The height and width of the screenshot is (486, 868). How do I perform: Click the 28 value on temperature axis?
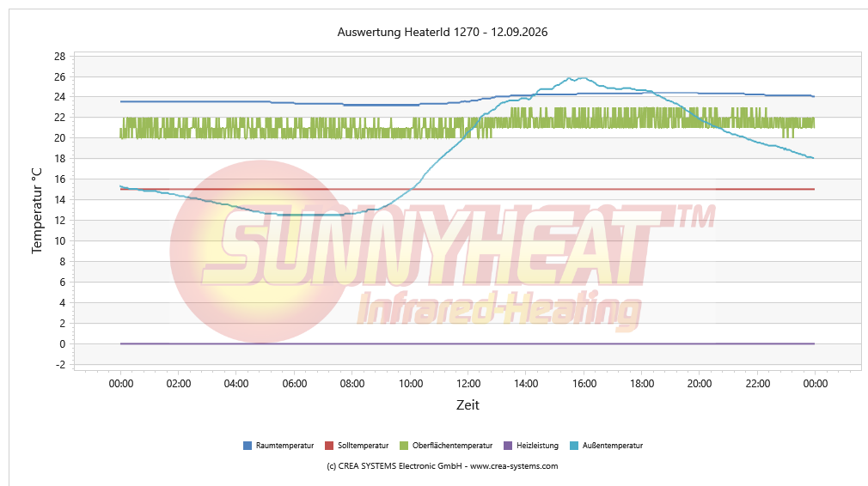[59, 57]
